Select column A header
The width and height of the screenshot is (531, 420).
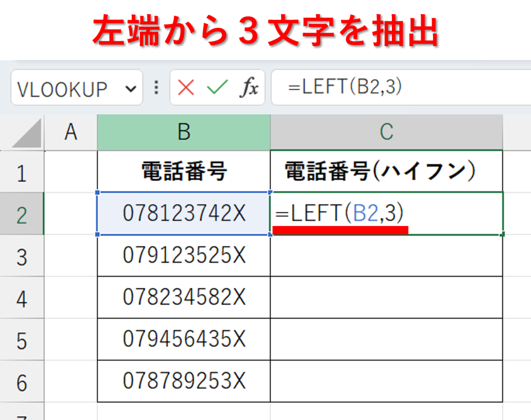(x=71, y=132)
